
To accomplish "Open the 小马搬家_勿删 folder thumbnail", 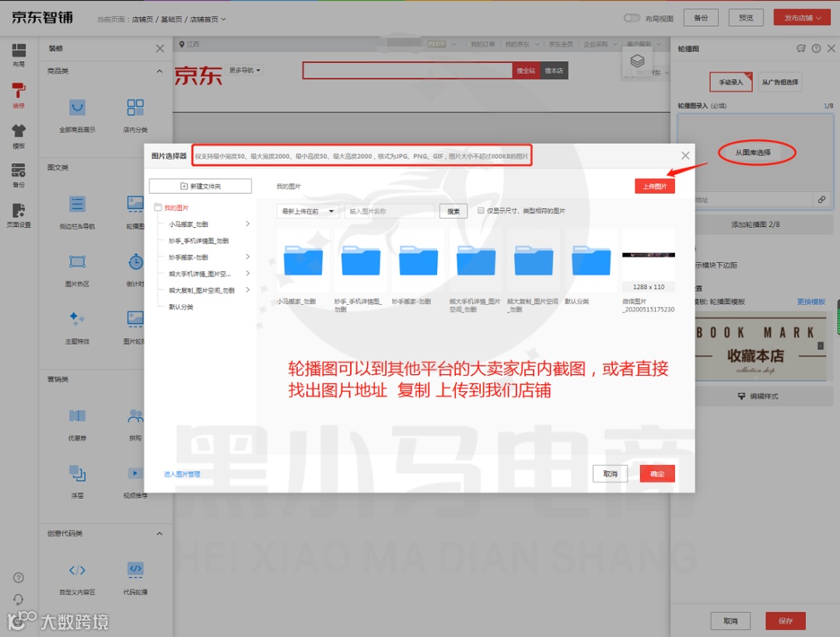I will point(303,261).
